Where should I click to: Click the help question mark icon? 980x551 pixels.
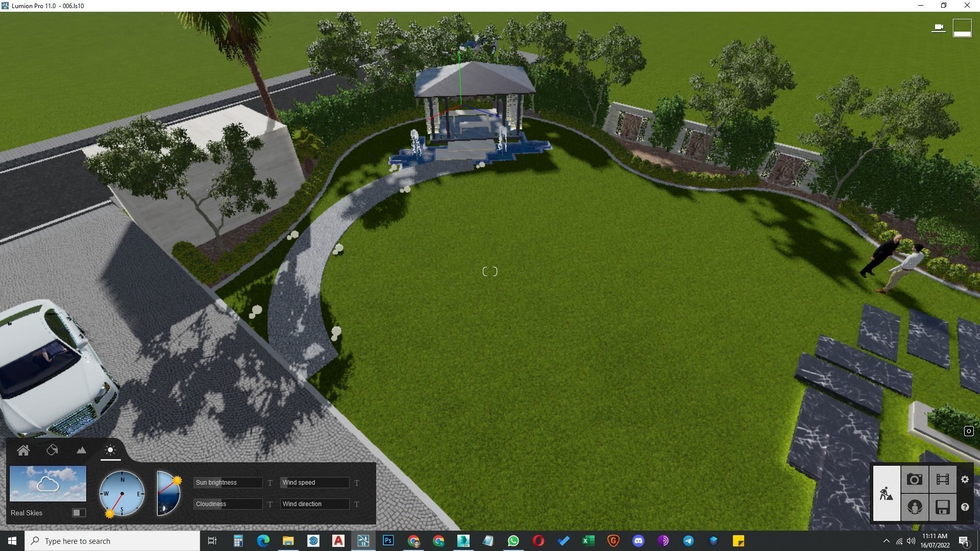965,507
